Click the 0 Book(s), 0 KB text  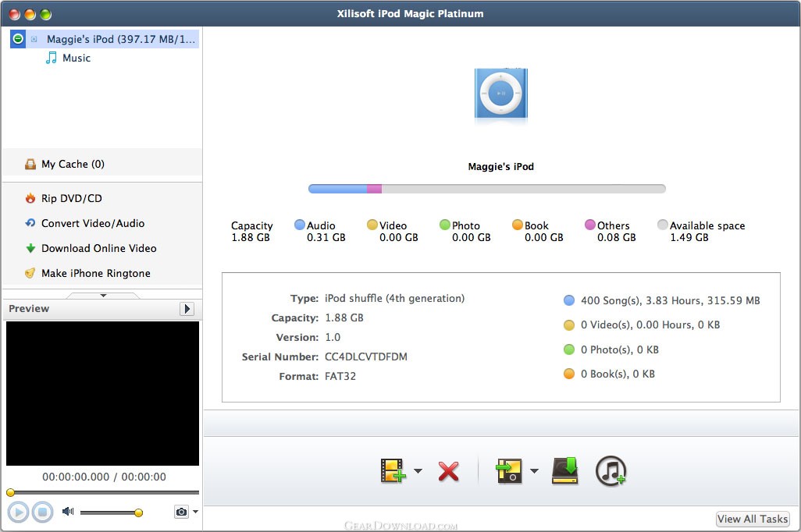point(618,374)
